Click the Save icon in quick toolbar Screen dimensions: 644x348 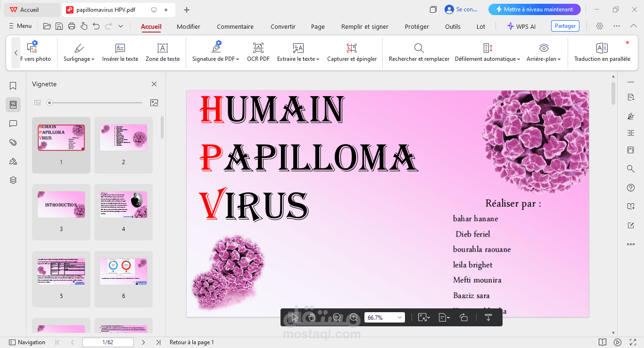[x=59, y=26]
